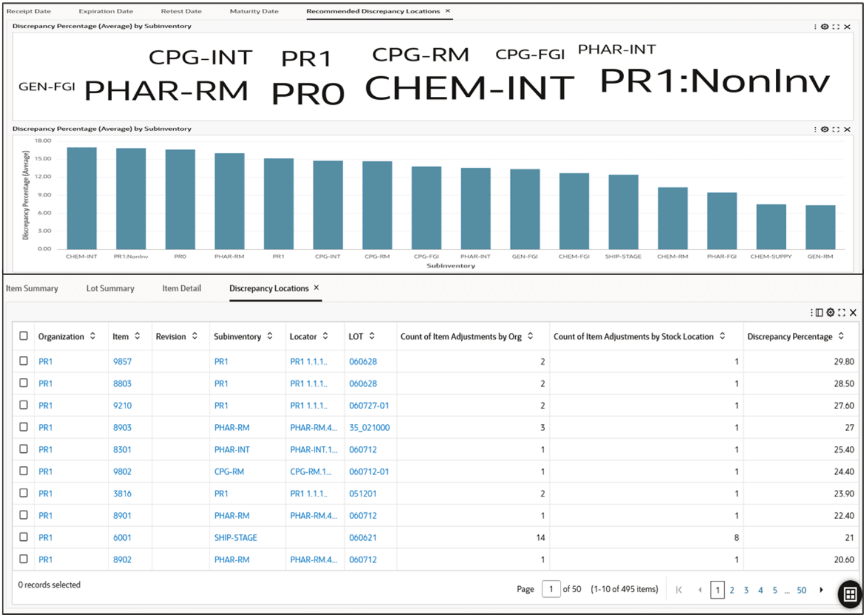Close the Recommended Discrepancy Locations tab

pyautogui.click(x=448, y=11)
